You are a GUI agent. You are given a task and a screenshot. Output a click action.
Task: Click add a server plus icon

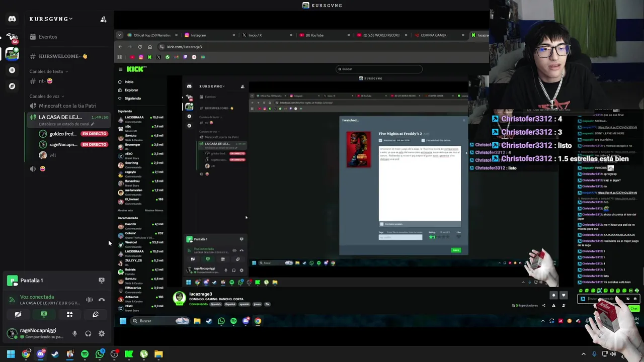pyautogui.click(x=12, y=70)
